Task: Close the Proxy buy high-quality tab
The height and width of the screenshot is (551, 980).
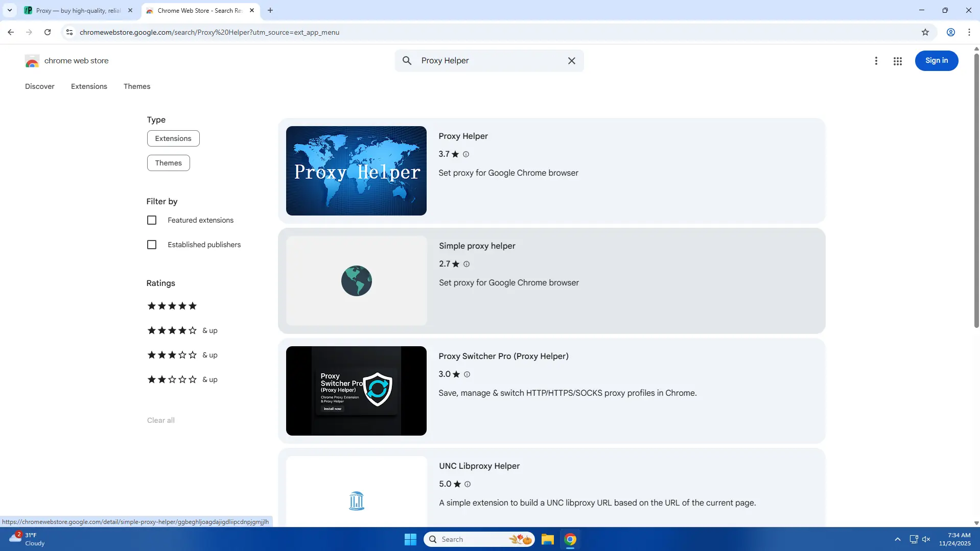Action: pos(130,10)
